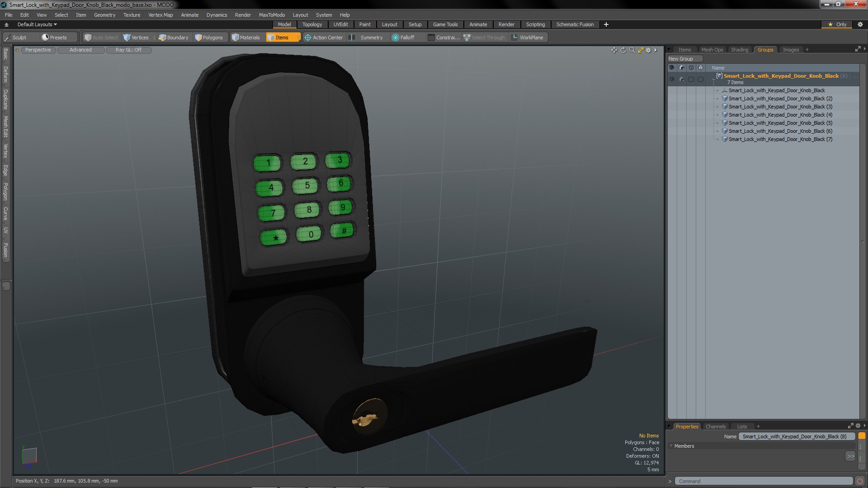Open the Mesh Ops tab

[x=712, y=50]
